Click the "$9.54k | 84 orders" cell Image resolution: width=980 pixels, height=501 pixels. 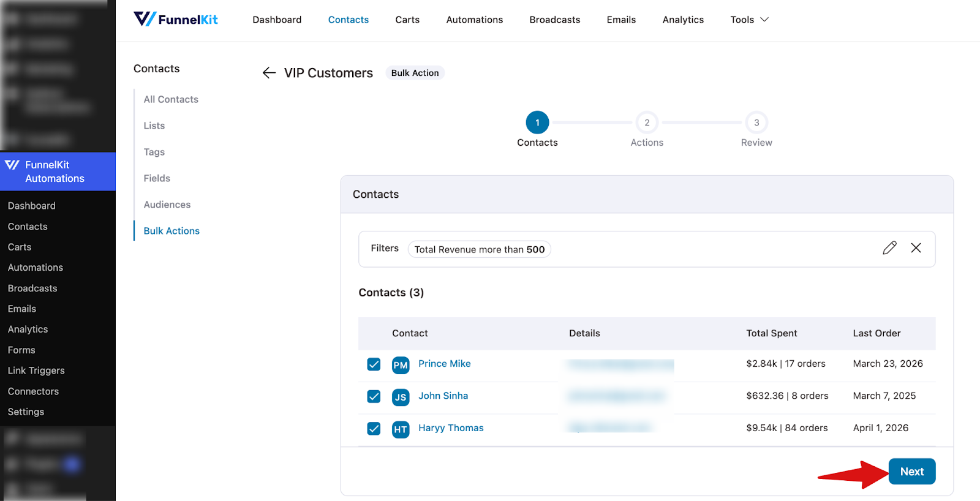(787, 428)
